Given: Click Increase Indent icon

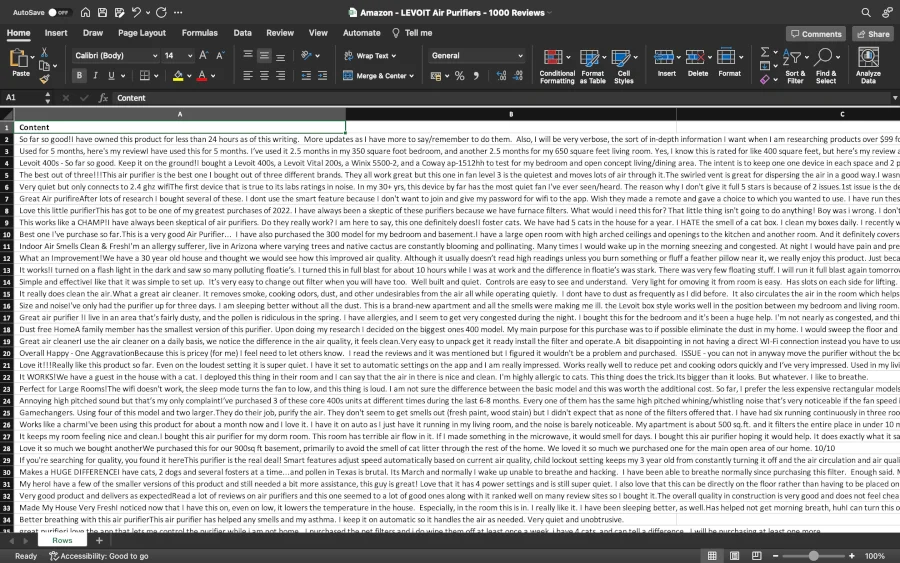Looking at the screenshot, I should [x=323, y=75].
